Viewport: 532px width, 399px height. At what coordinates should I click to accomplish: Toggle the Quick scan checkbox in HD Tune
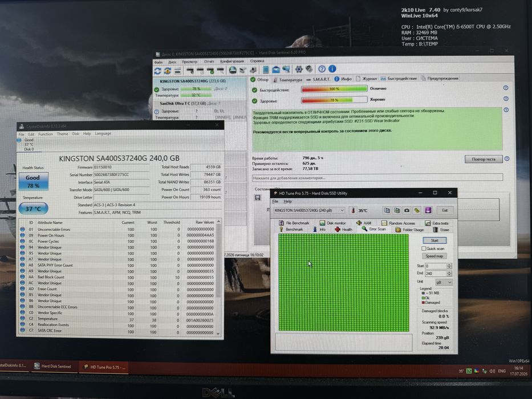(424, 249)
